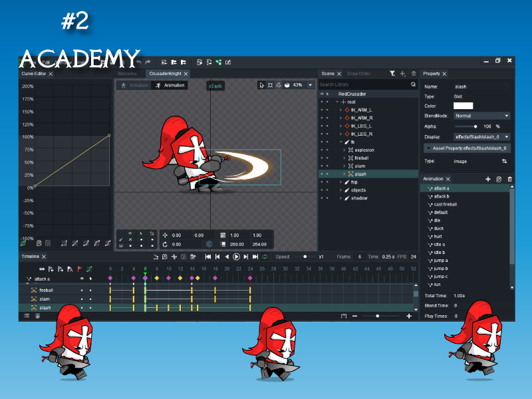Click the swap image icon beside Type

[503, 161]
